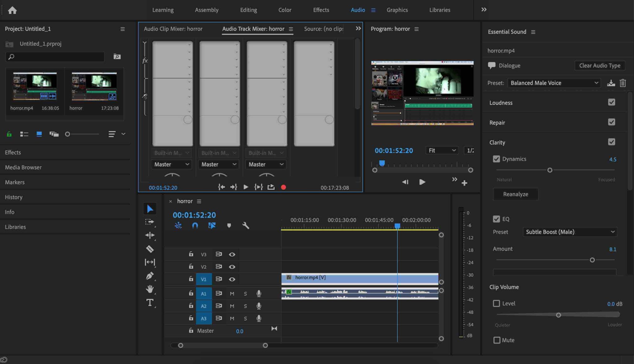Viewport: 634px width, 364px height.
Task: Select the Color workspace tab
Action: point(285,10)
